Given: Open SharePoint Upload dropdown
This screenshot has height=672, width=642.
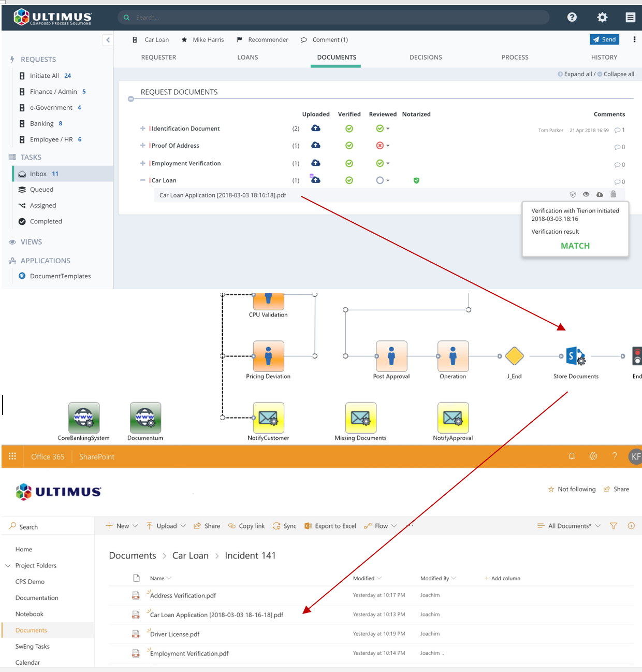Looking at the screenshot, I should (x=166, y=526).
